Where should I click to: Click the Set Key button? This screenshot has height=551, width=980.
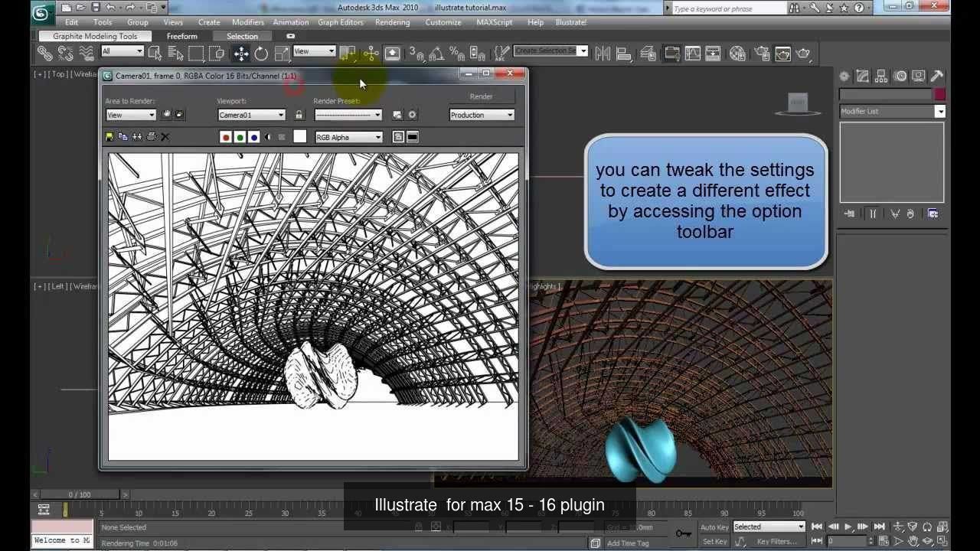pos(714,541)
